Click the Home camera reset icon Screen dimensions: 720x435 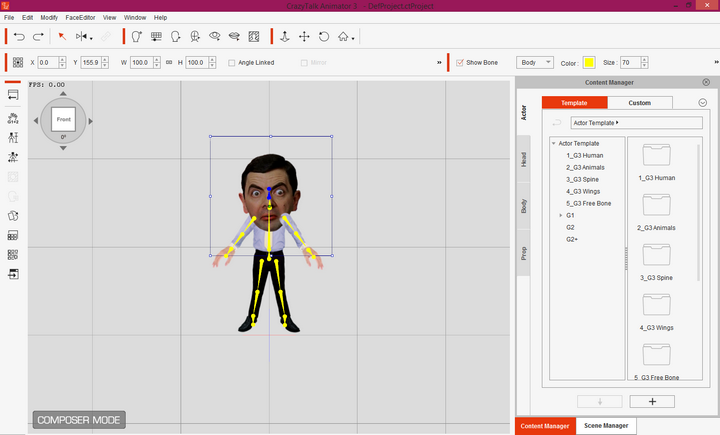343,36
